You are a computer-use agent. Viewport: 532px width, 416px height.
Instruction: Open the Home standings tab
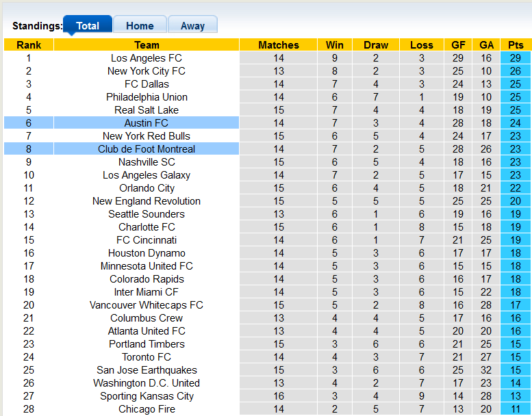[140, 26]
